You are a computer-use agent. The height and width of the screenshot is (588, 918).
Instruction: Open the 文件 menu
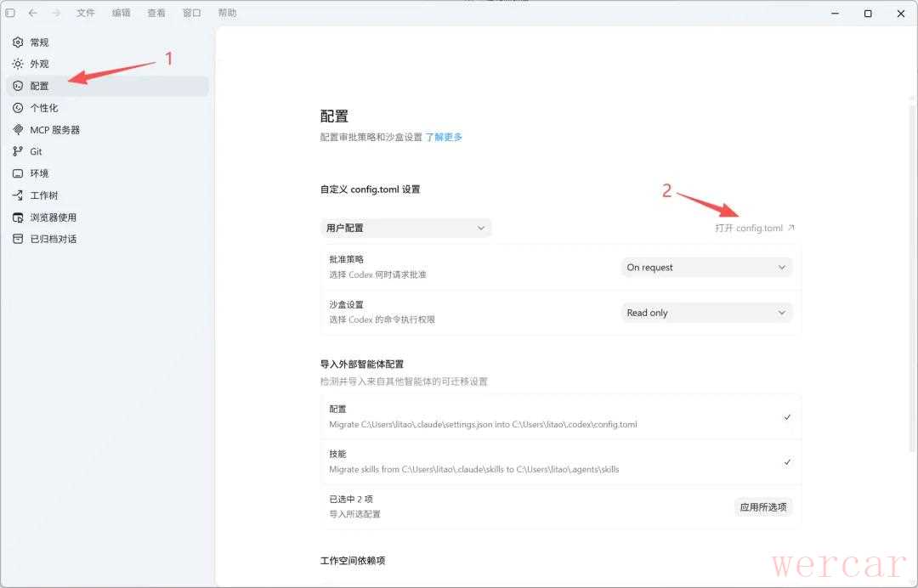(86, 13)
